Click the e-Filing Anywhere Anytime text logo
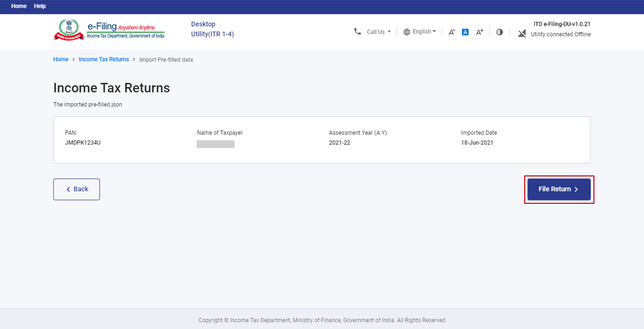The width and height of the screenshot is (644, 329). point(126,30)
